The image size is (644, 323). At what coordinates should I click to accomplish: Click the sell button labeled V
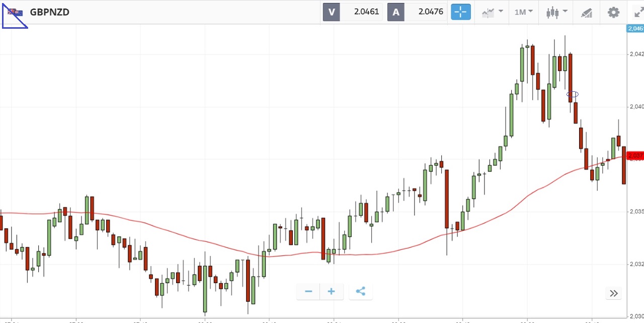tap(331, 12)
